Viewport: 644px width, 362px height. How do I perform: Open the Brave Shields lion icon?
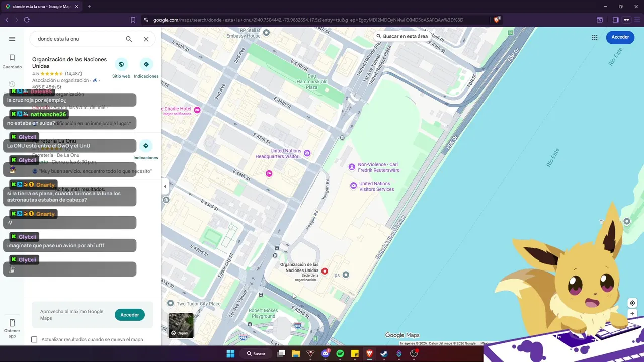coord(497,20)
